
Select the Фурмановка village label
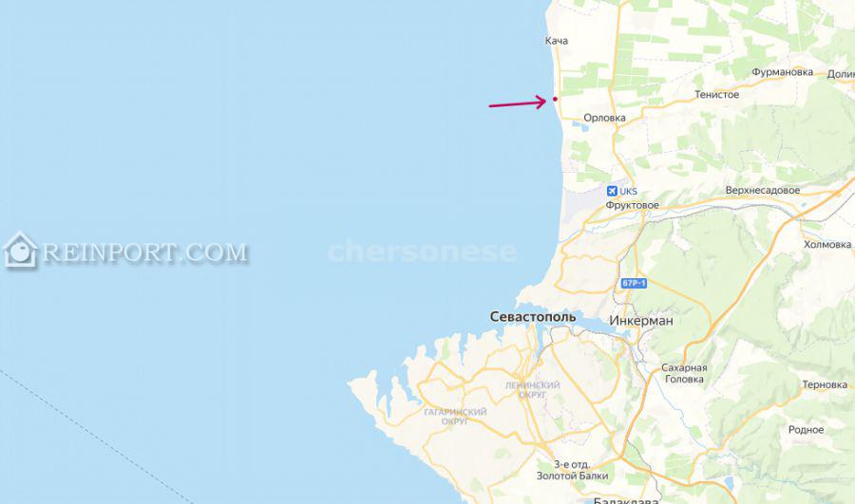782,72
